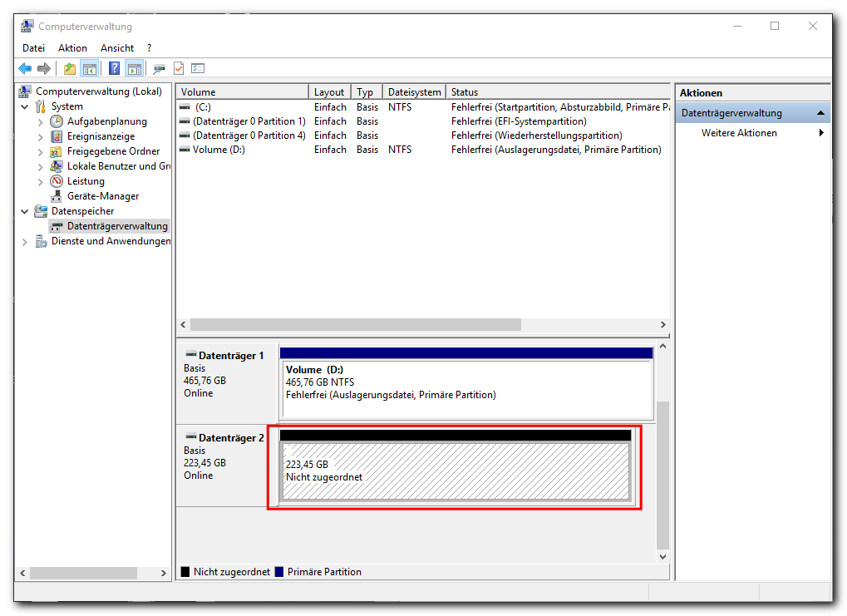The height and width of the screenshot is (616, 847).
Task: Collapse the System tree node
Action: point(25,106)
